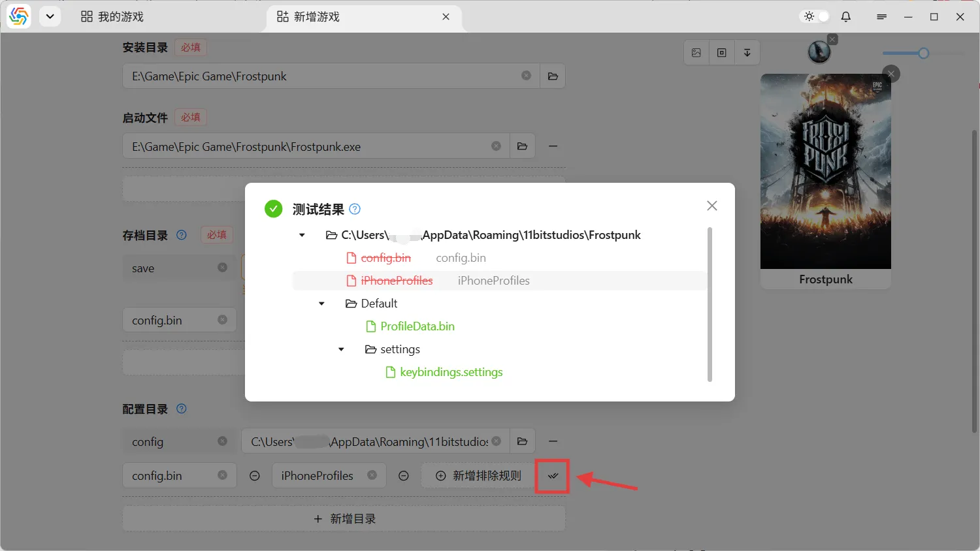Collapse the settings folder in test results

[341, 349]
